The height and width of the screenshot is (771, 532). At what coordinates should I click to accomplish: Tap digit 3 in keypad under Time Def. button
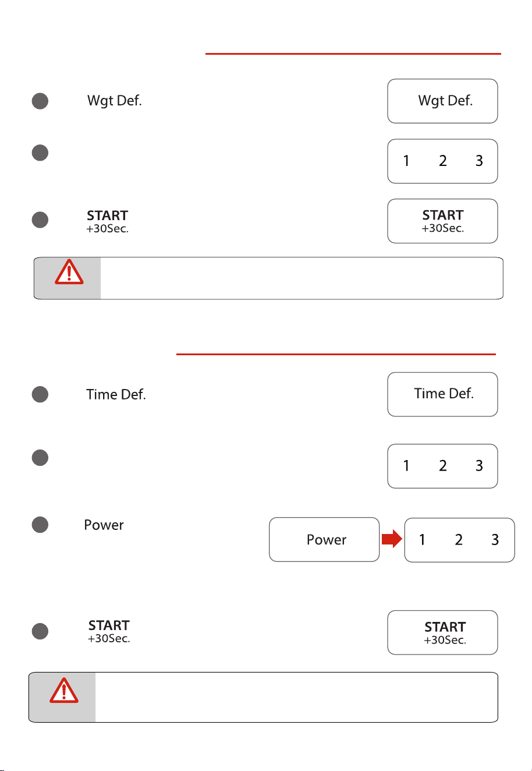[x=479, y=466]
